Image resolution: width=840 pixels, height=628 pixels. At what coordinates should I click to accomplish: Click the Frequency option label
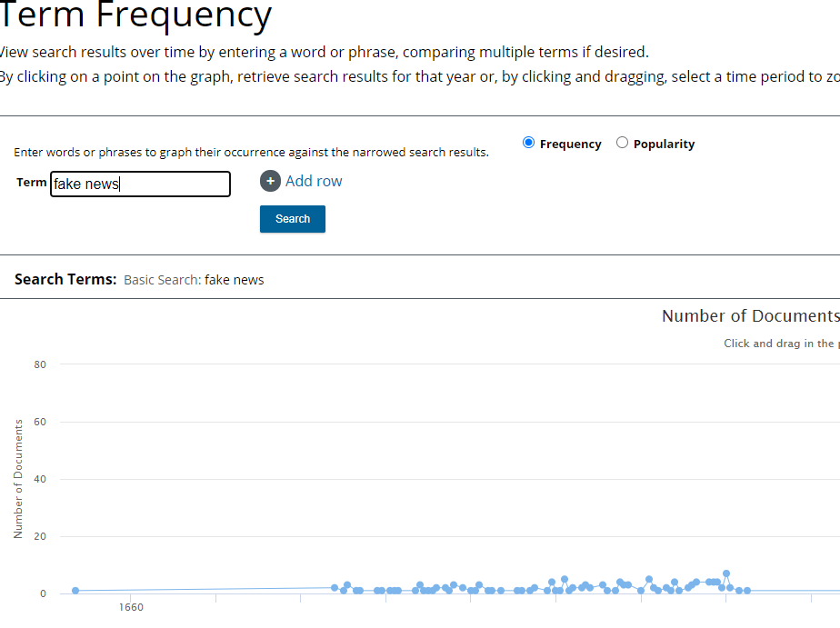(x=570, y=144)
